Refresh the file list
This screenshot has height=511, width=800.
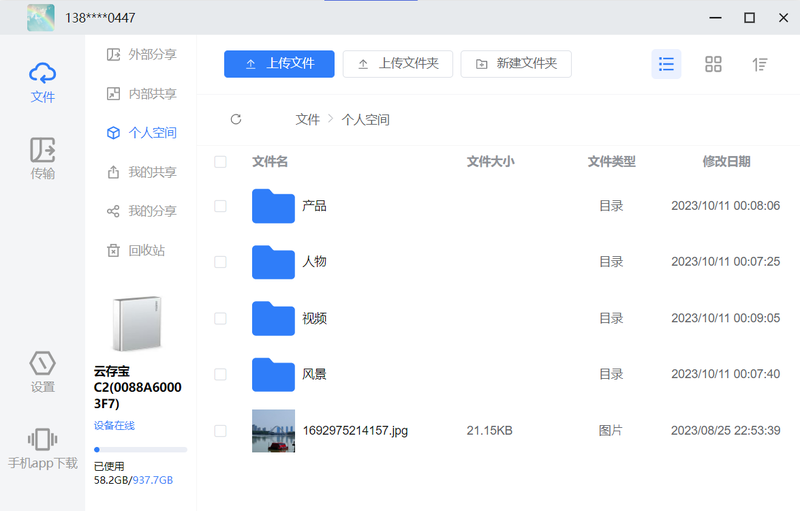[x=236, y=119]
